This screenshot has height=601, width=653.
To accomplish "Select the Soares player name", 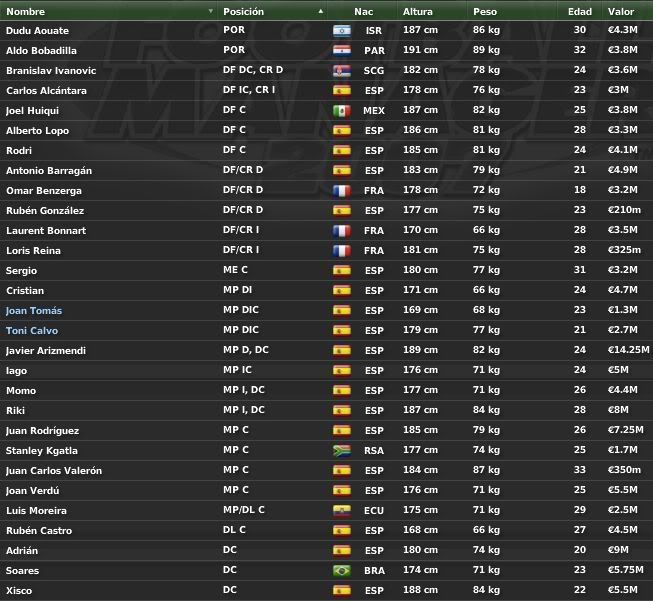I will pyautogui.click(x=22, y=571).
